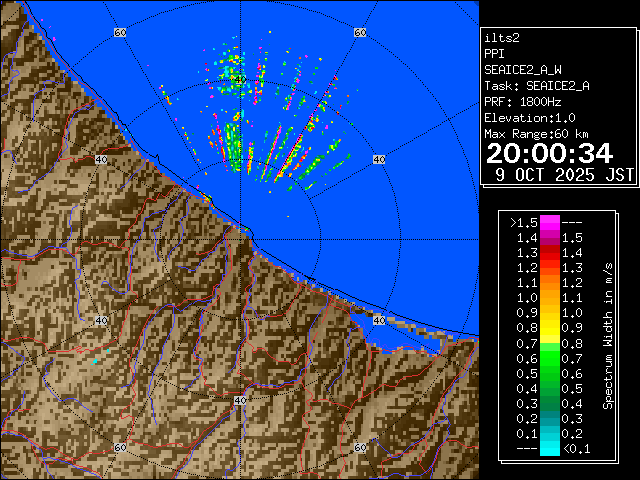Click the 60 range ring label at top left
Screen dimensions: 640x480
point(120,33)
